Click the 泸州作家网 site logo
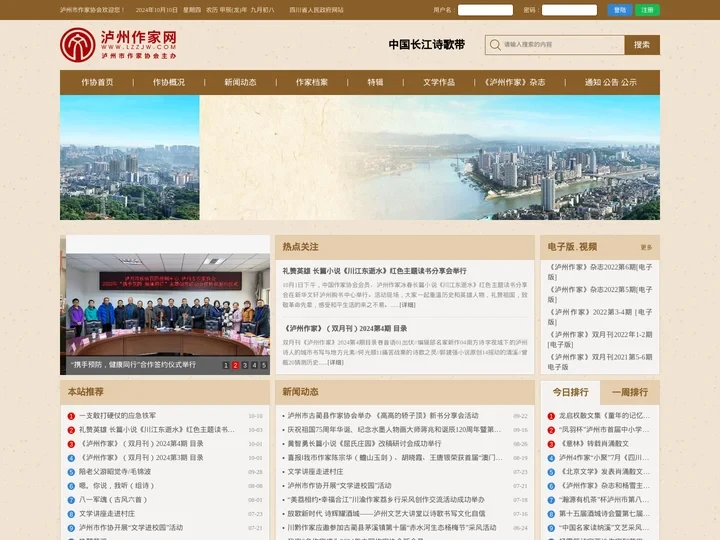This screenshot has height=540, width=720. (118, 45)
